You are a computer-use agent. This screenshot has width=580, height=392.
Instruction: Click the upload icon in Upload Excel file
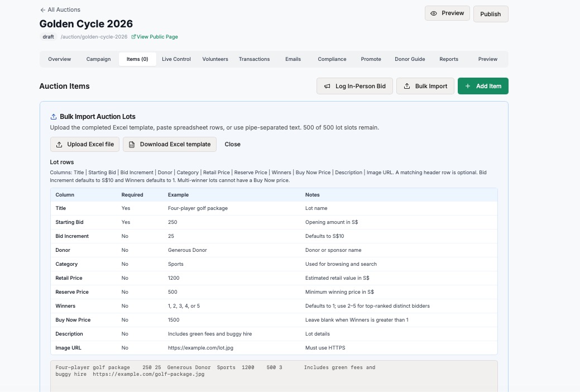click(59, 145)
